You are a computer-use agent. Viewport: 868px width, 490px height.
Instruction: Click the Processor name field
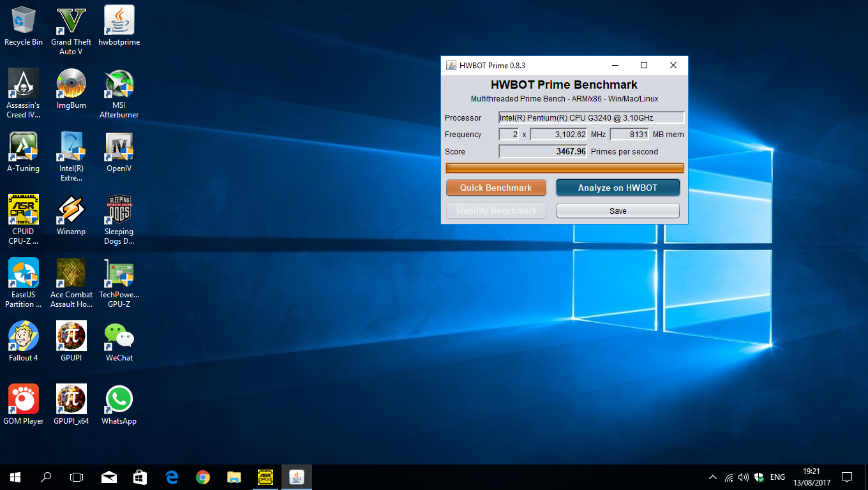pos(592,117)
